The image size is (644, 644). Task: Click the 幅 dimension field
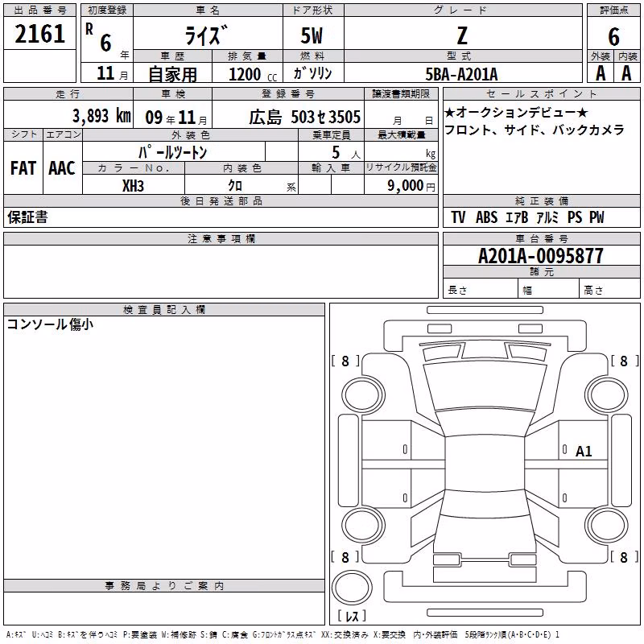click(x=548, y=288)
